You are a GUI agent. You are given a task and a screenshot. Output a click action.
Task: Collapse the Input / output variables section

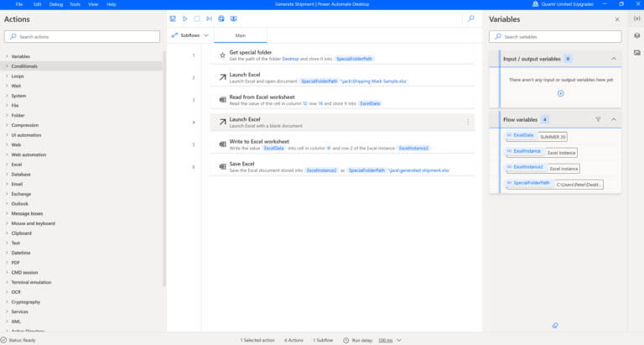click(614, 59)
